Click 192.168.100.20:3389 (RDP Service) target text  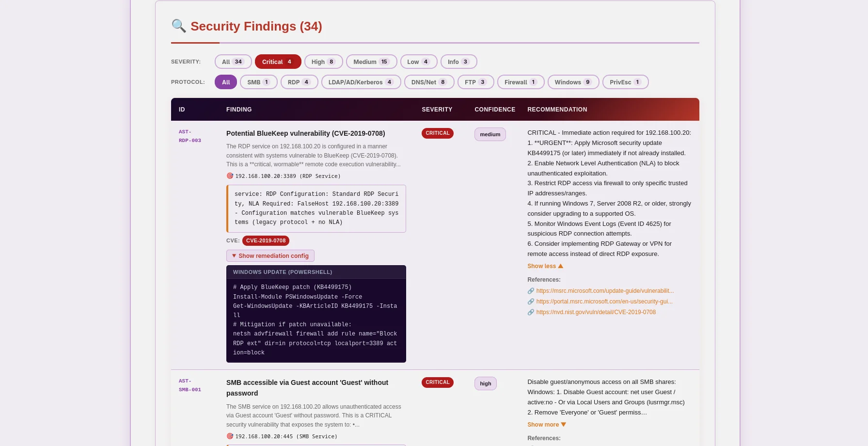pyautogui.click(x=288, y=176)
